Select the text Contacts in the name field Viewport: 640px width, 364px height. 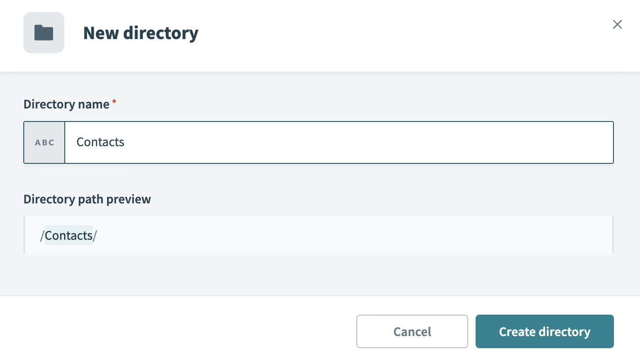pos(100,142)
